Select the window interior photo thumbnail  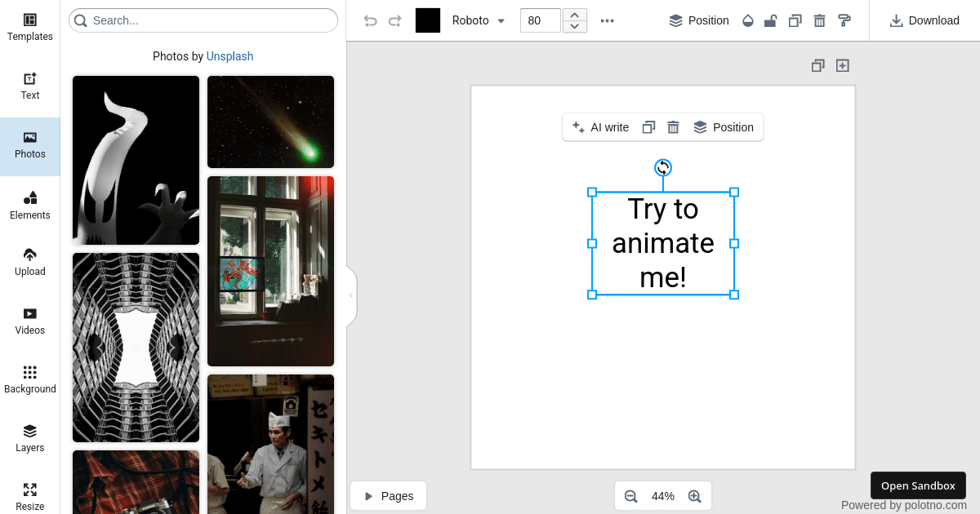[270, 271]
